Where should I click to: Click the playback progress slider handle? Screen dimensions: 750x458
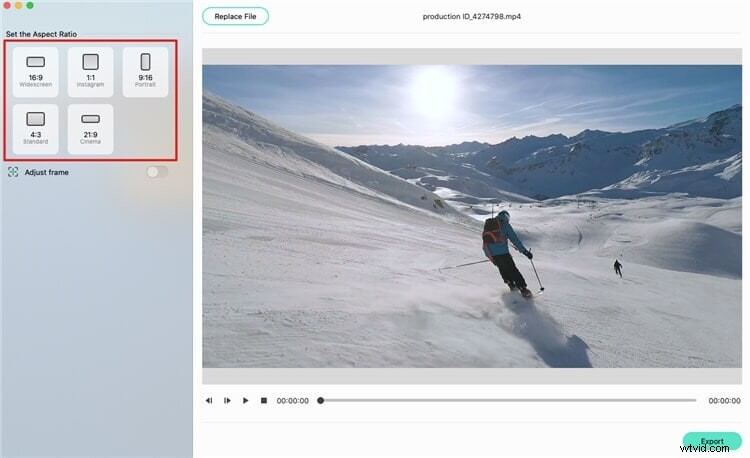pos(321,401)
